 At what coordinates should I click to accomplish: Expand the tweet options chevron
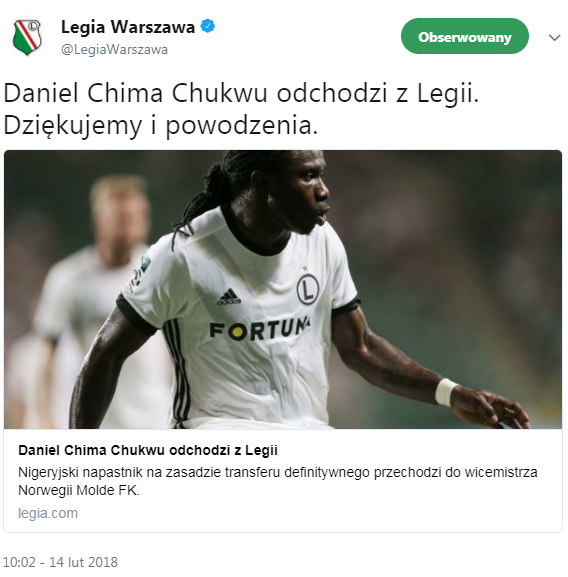click(554, 38)
